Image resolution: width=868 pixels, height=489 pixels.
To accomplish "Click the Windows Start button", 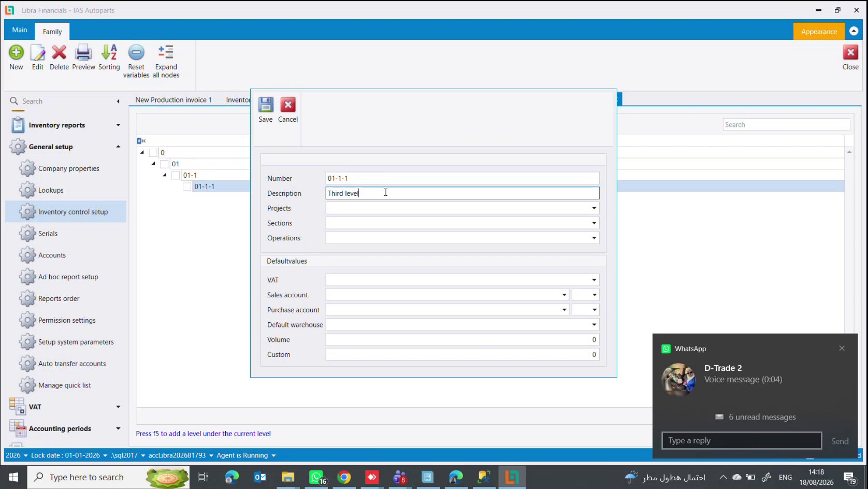I will click(x=13, y=477).
